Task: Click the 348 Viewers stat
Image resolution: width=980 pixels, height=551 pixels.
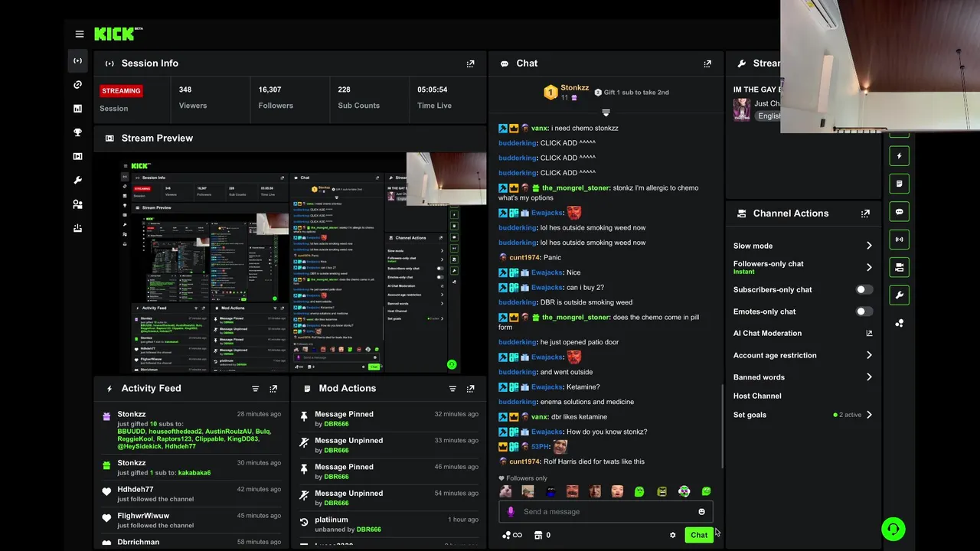Action: point(193,97)
